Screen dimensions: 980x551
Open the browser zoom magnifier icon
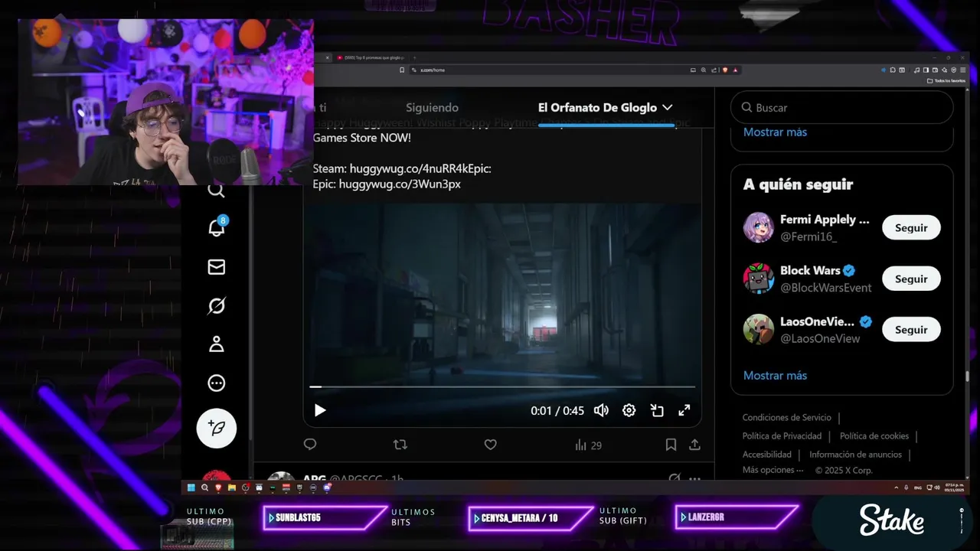[703, 70]
